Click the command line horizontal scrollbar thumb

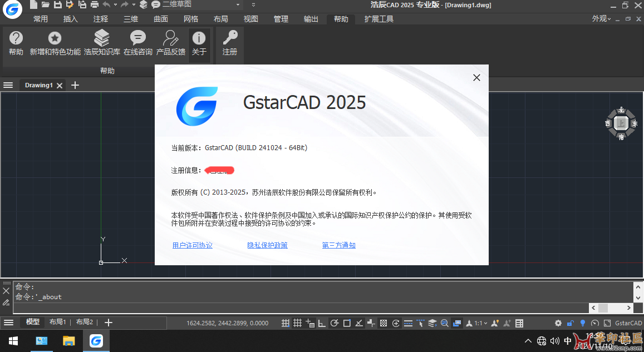[603, 308]
